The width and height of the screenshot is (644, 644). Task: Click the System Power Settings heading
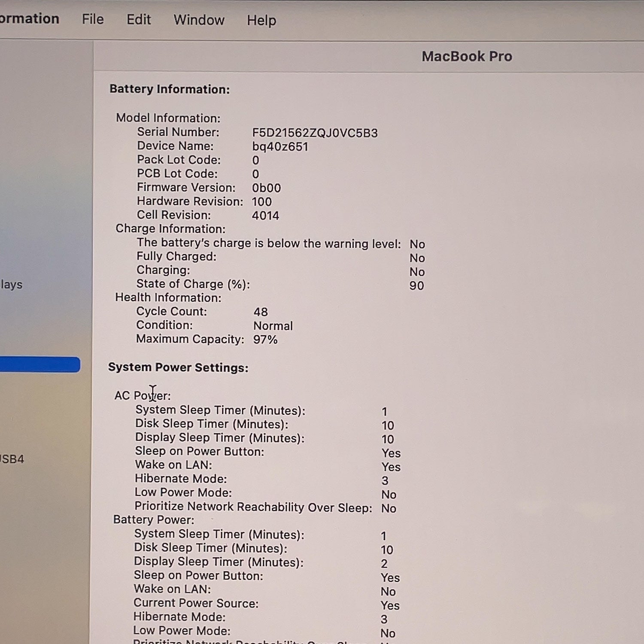pos(178,368)
